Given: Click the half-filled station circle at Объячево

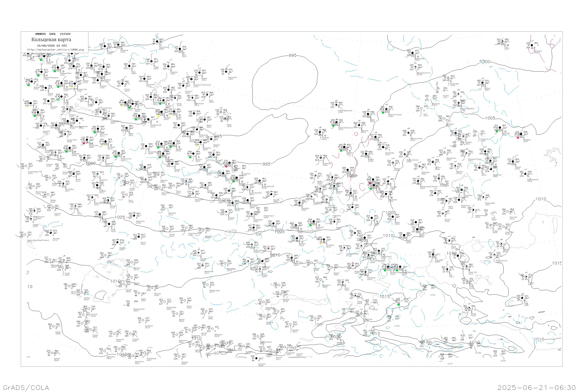Looking at the screenshot, I should coord(118,45).
